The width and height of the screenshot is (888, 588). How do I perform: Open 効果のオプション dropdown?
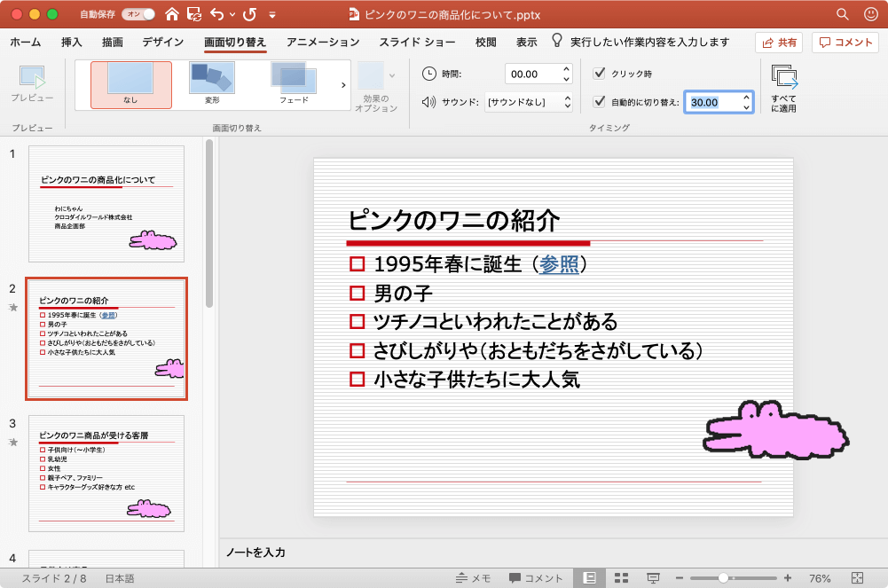[376, 87]
